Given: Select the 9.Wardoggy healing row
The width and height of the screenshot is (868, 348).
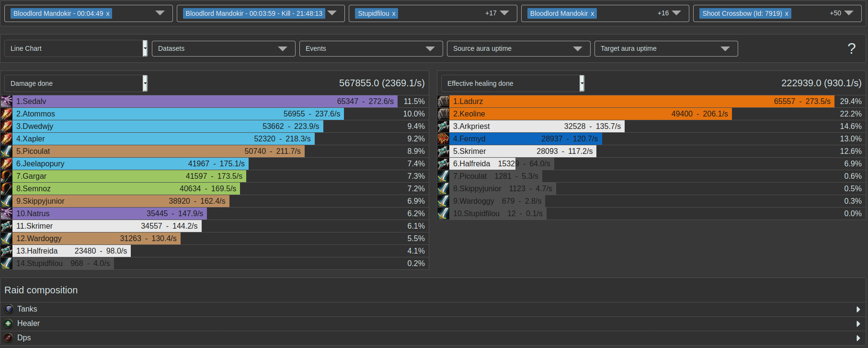Looking at the screenshot, I should (x=651, y=201).
